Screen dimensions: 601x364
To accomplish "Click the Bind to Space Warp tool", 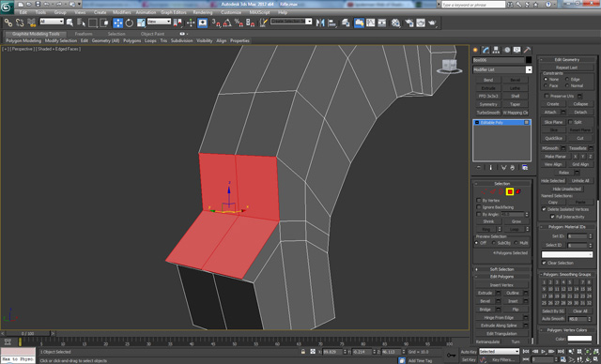I will (x=31, y=23).
